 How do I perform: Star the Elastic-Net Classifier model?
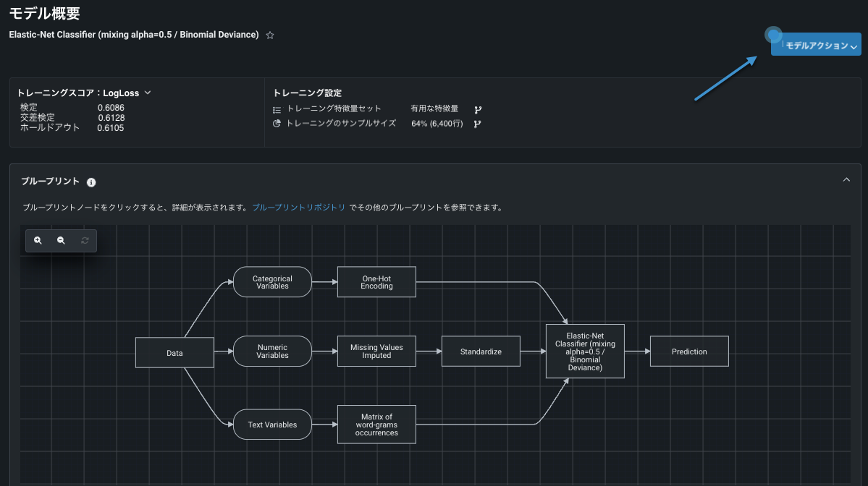click(x=270, y=35)
